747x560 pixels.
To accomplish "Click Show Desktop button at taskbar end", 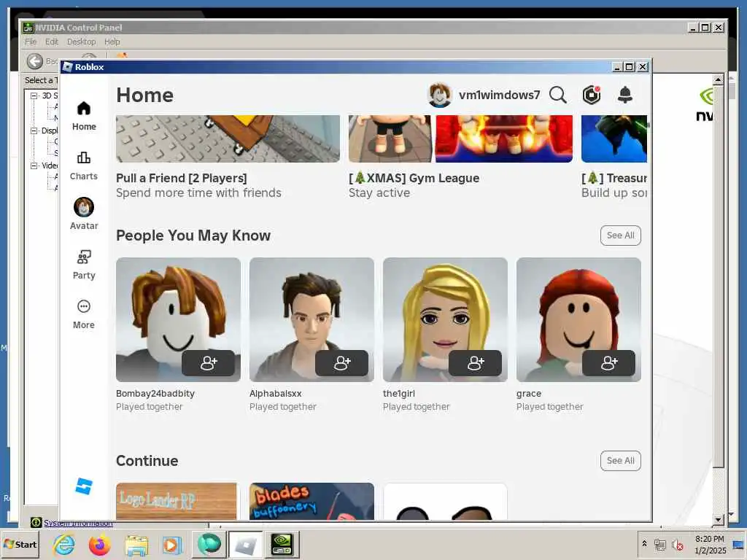I will pyautogui.click(x=739, y=544).
